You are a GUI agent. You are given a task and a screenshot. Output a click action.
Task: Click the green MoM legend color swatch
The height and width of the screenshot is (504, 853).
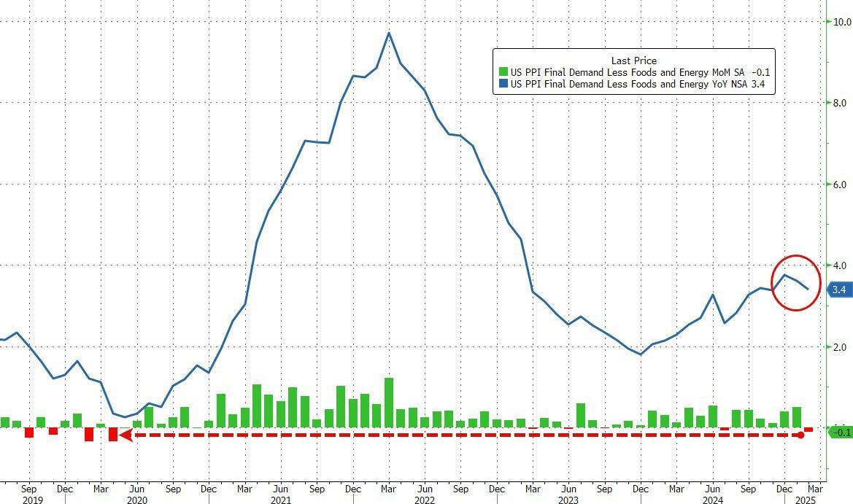click(503, 72)
